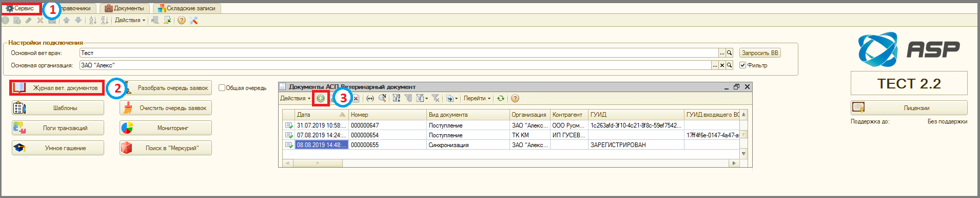Click the Шаблоны button
This screenshot has width=980, height=198.
58,108
